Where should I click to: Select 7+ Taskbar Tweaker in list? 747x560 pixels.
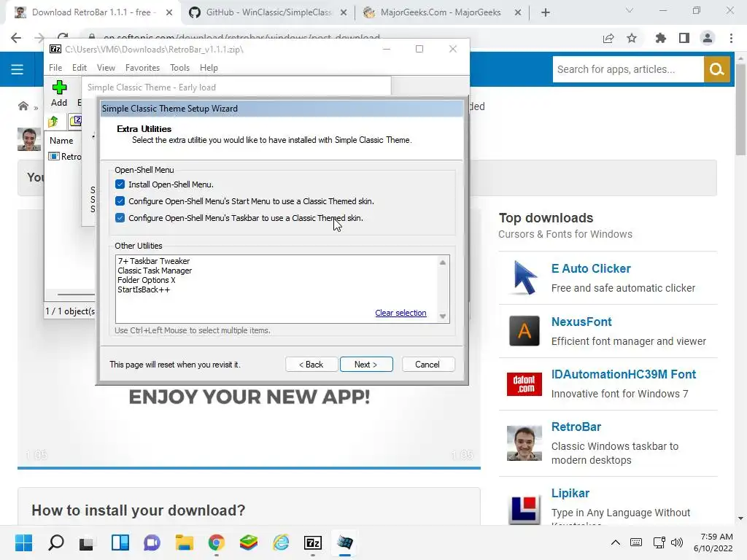(153, 261)
